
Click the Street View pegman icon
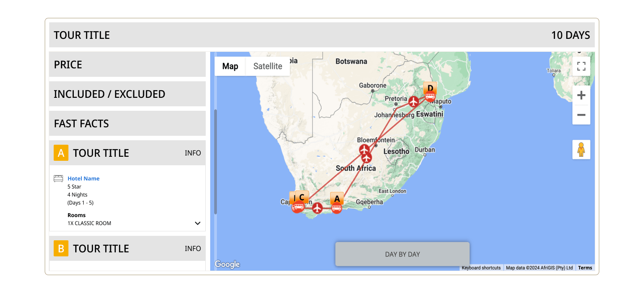click(581, 149)
